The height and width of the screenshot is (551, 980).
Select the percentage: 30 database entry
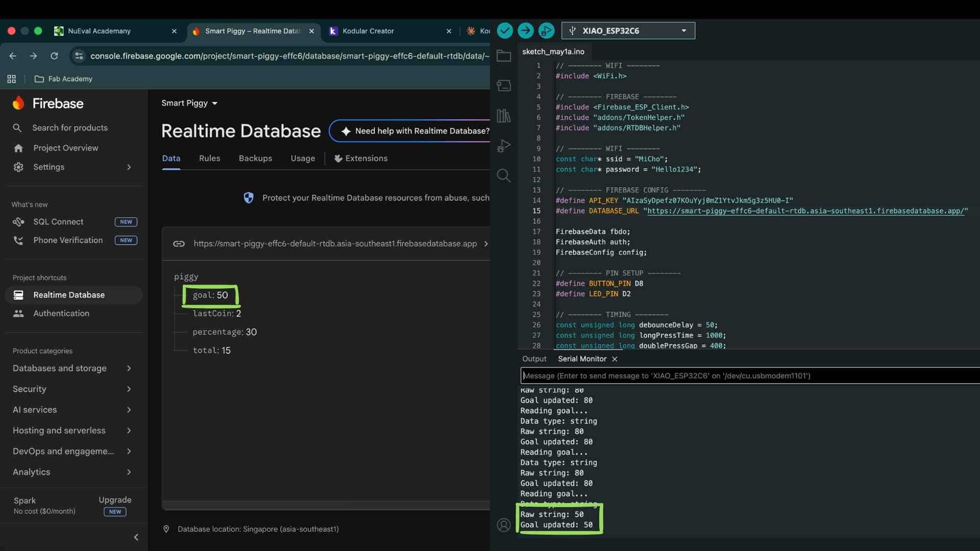click(225, 332)
